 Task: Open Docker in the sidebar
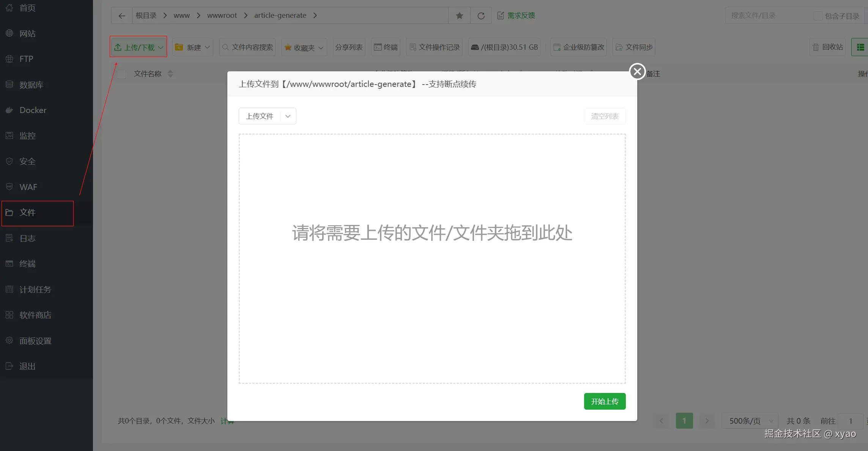[33, 110]
